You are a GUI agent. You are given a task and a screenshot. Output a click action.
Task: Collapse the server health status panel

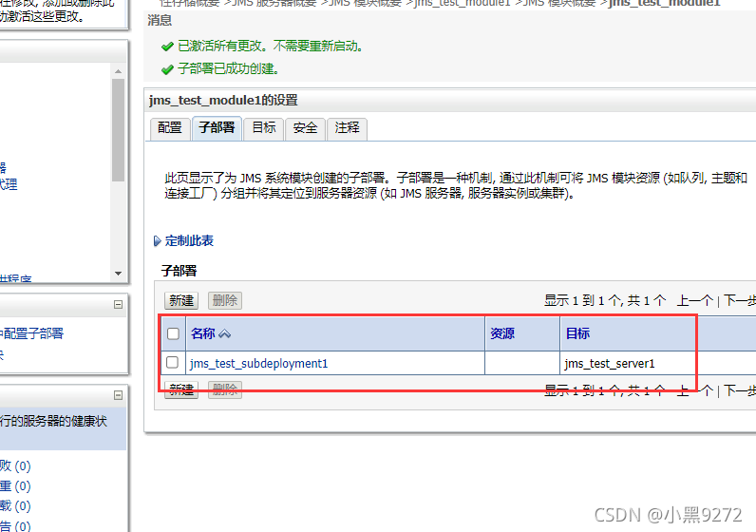(x=118, y=395)
